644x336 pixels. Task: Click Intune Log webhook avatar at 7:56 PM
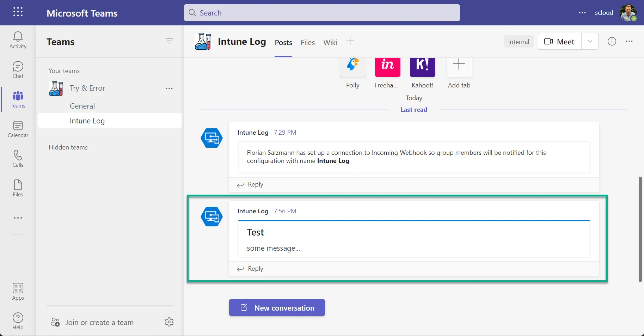pyautogui.click(x=212, y=216)
